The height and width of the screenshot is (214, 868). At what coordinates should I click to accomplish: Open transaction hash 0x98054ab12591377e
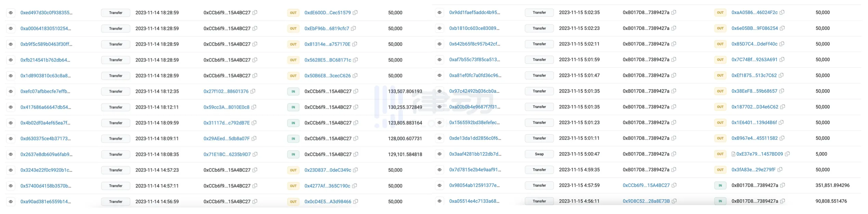[474, 185]
